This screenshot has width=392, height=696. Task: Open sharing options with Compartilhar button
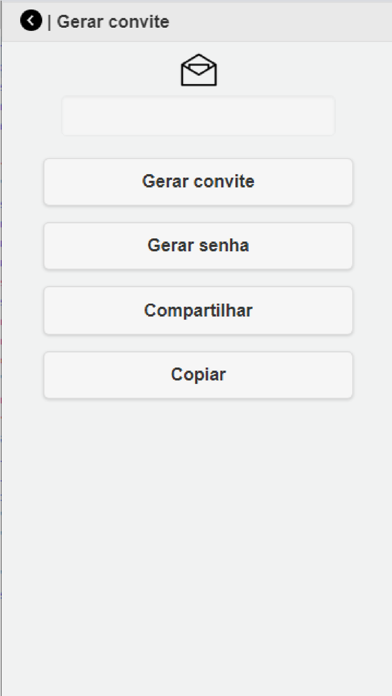click(x=198, y=311)
